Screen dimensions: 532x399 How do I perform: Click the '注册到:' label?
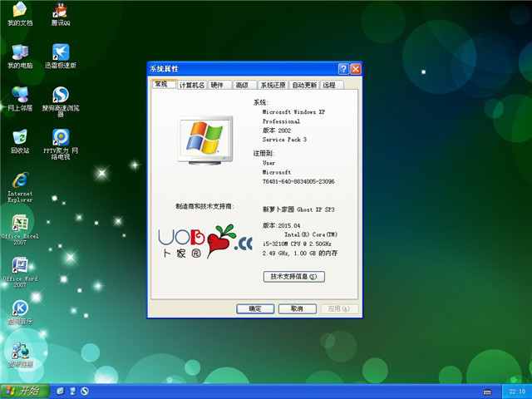(x=264, y=153)
